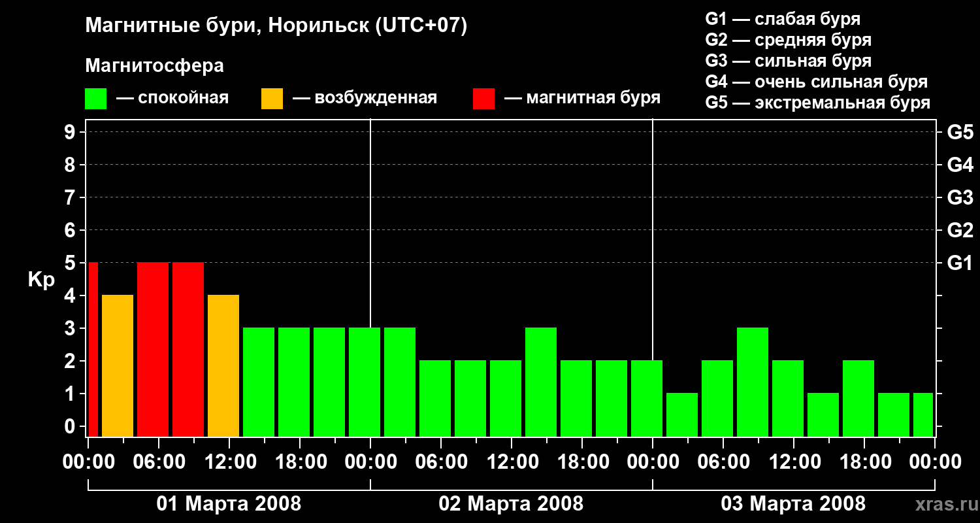980x523 pixels.
Task: Click the "Магнитосфера" legend heading
Action: click(x=155, y=66)
